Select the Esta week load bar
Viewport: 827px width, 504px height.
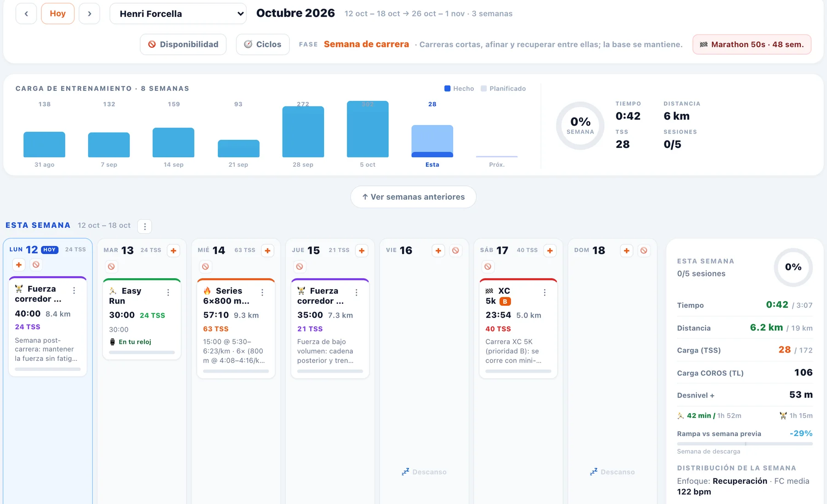point(432,141)
